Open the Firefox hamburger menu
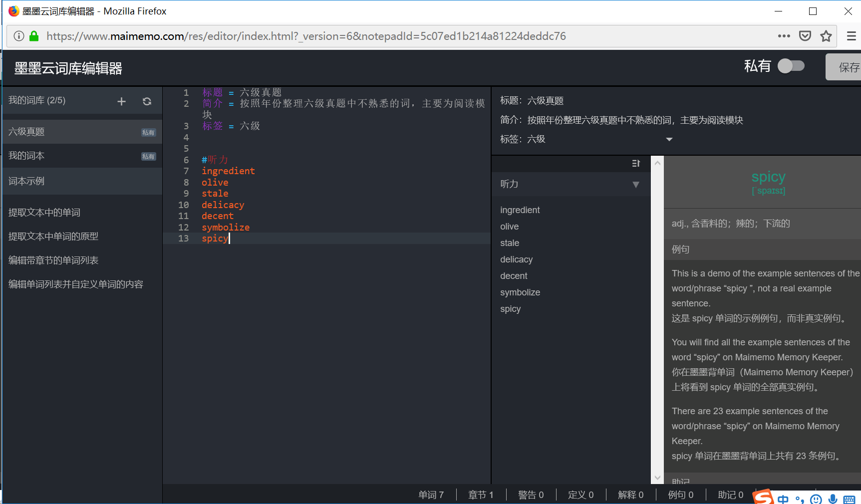This screenshot has height=504, width=861. tap(852, 36)
